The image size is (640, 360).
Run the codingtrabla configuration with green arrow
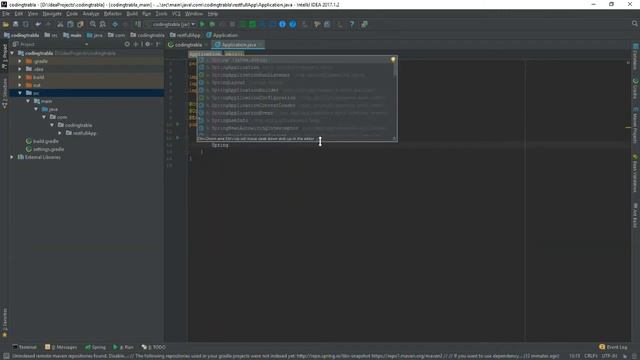coord(202,24)
